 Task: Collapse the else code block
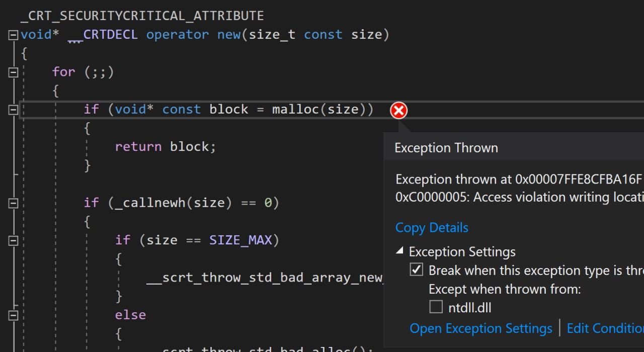(x=14, y=315)
